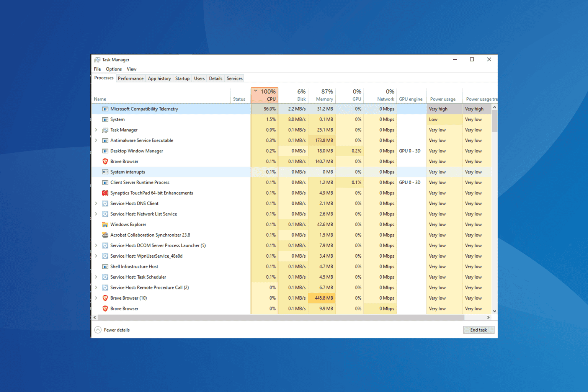Screen dimensions: 588x392
Task: Sort by the GPU column header
Action: (x=350, y=95)
